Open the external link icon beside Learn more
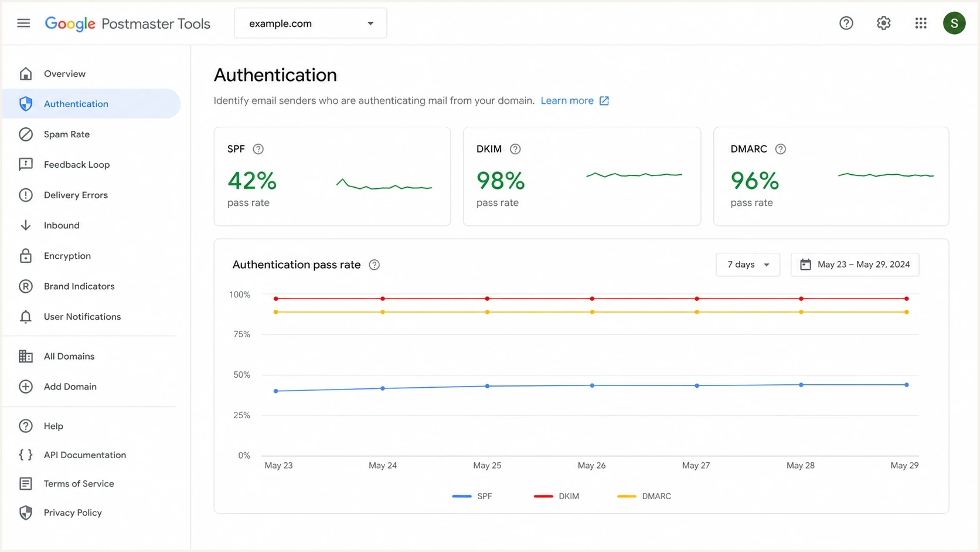Screen dimensions: 980x552 point(604,101)
